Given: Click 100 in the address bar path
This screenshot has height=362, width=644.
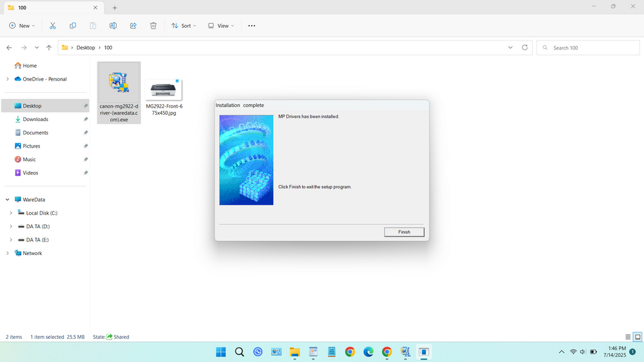Looking at the screenshot, I should pos(108,48).
